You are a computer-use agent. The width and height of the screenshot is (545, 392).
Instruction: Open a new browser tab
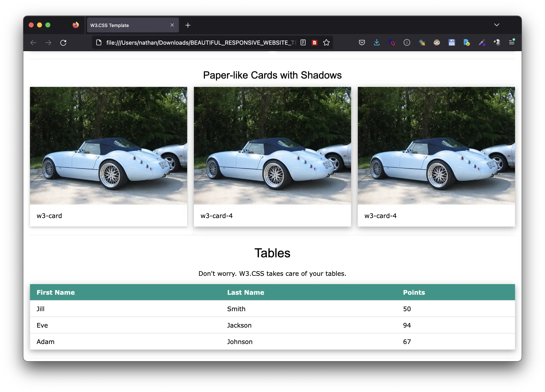(188, 25)
